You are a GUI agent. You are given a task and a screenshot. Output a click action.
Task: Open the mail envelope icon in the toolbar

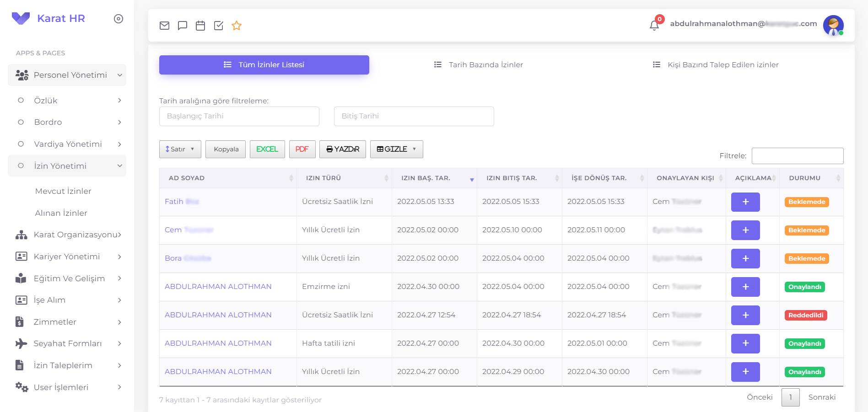(165, 26)
